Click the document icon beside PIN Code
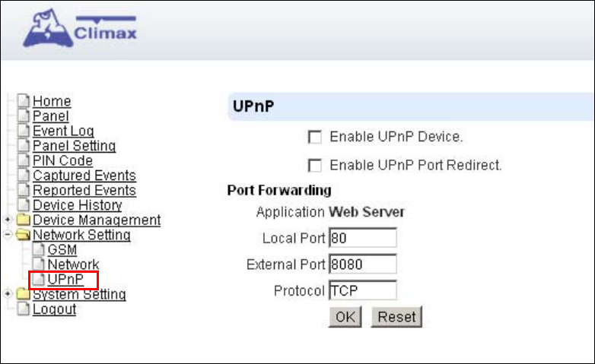The width and height of the screenshot is (595, 364). tap(24, 160)
